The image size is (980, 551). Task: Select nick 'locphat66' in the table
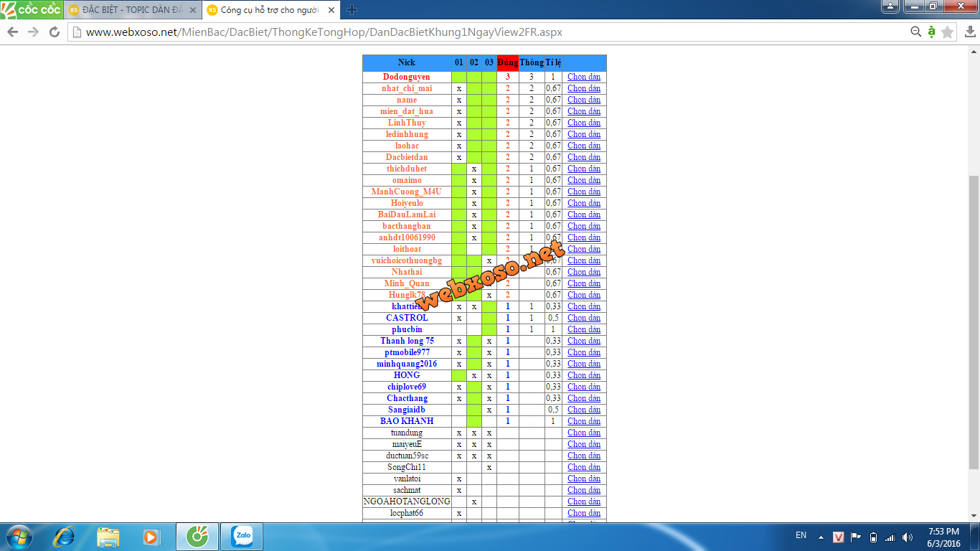[407, 513]
